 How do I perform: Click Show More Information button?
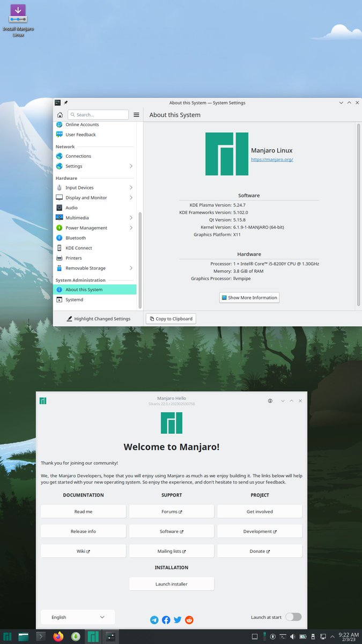pos(249,297)
